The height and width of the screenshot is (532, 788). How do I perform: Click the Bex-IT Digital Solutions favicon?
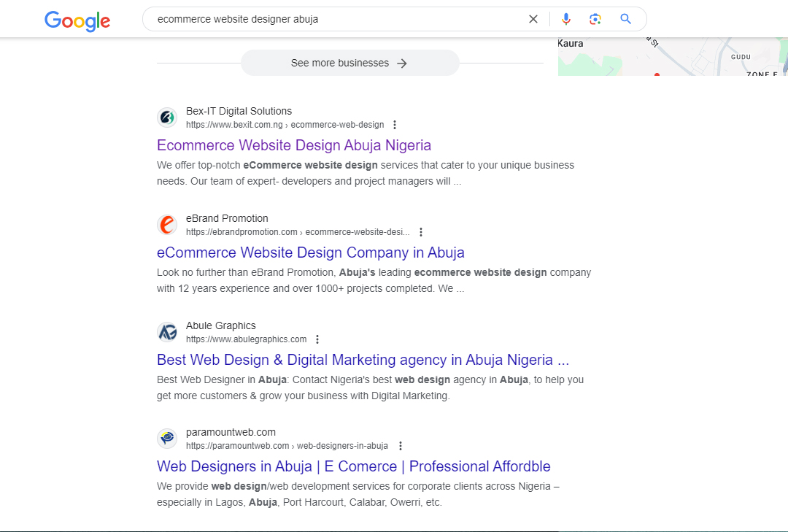[167, 117]
